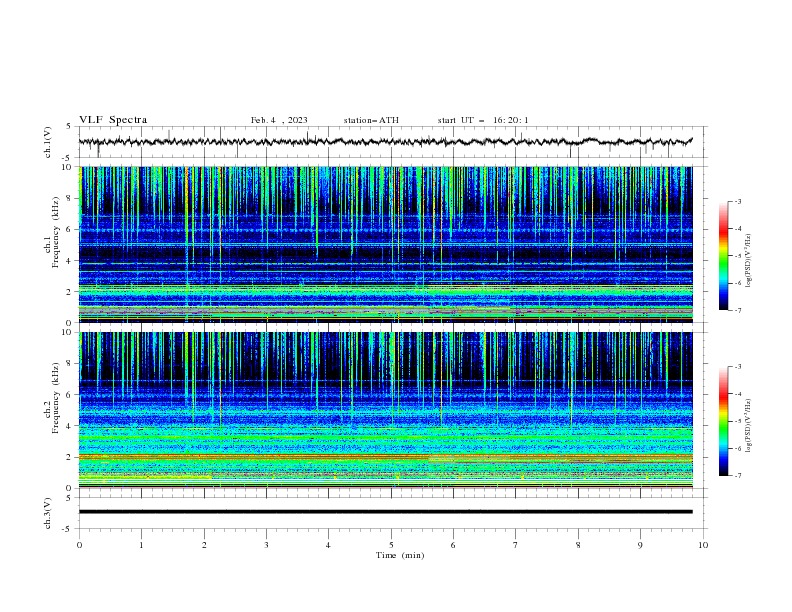Screen dimensions: 792x612
Task: Select the date text "Feb. 4, 2023"
Action: coord(279,120)
